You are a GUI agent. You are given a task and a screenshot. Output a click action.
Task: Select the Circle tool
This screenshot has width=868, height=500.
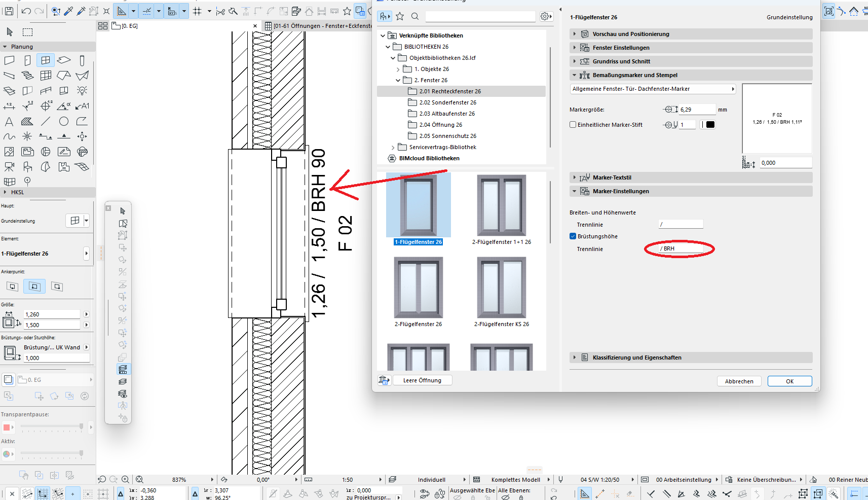point(64,121)
